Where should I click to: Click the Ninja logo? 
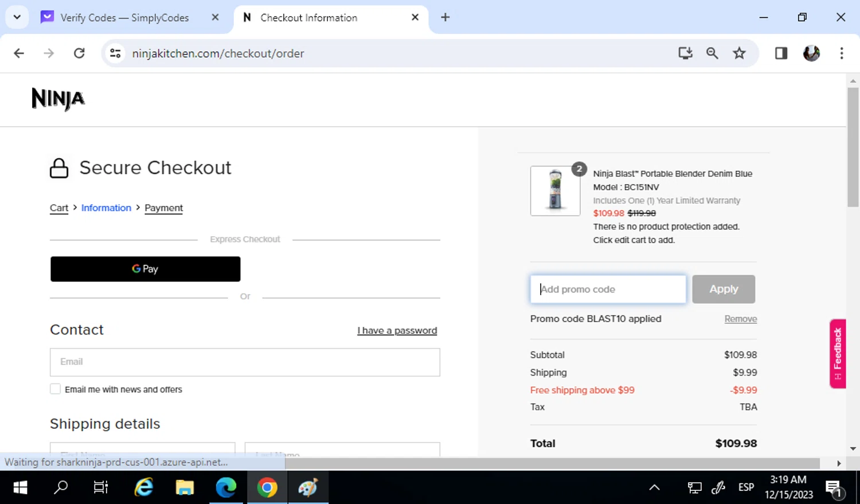(x=58, y=99)
